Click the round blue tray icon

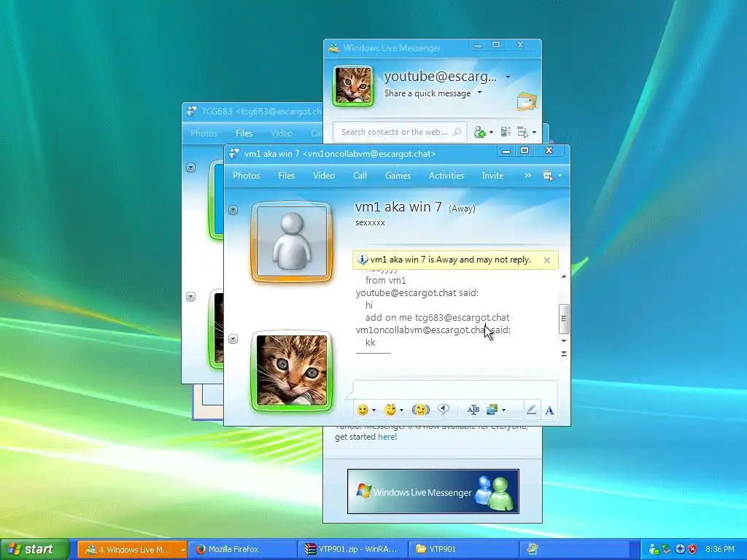coord(681,549)
